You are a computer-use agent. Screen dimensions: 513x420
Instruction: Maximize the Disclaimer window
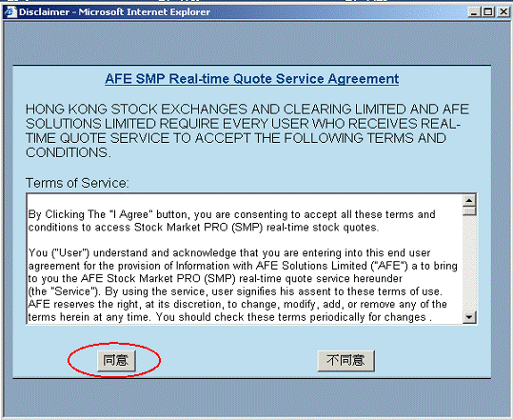point(487,12)
